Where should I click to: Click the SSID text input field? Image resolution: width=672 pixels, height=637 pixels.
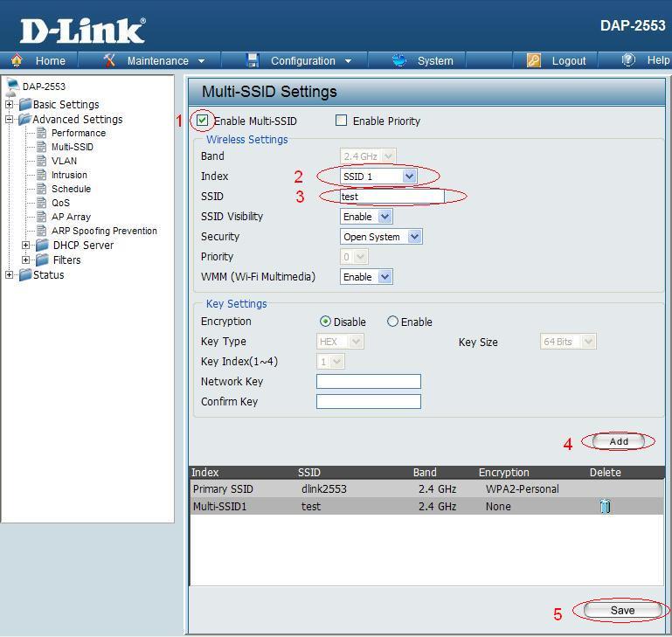click(391, 197)
